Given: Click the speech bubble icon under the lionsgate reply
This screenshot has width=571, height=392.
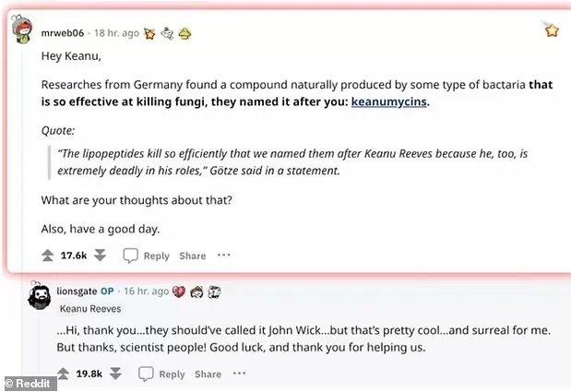Looking at the screenshot, I should (146, 374).
